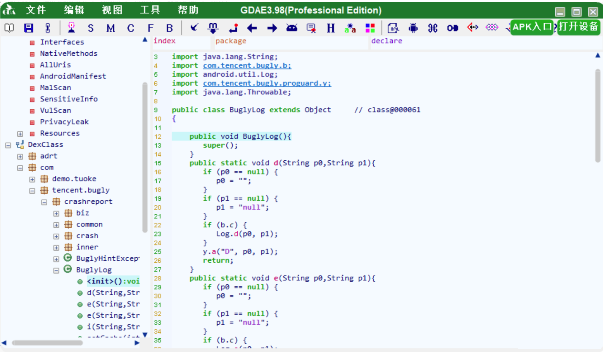Follow the com.tencent.bugly.proguard.y import link
The height and width of the screenshot is (364, 603).
tap(267, 84)
